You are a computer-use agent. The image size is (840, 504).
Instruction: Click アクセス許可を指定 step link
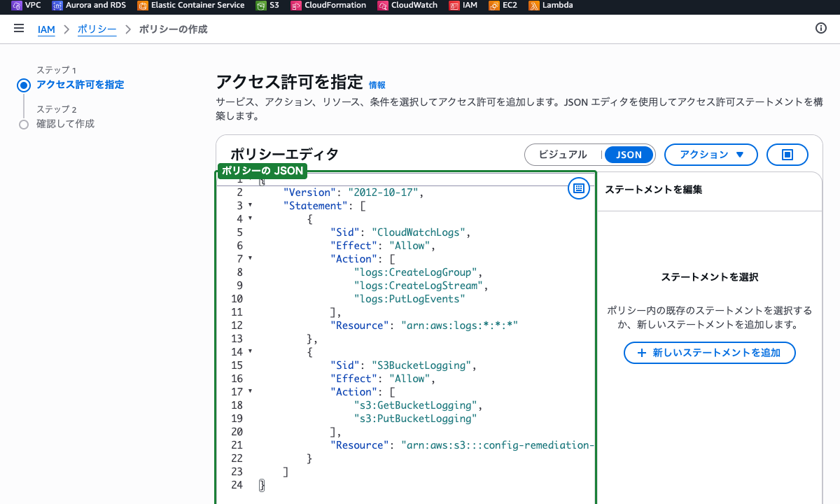tap(80, 85)
